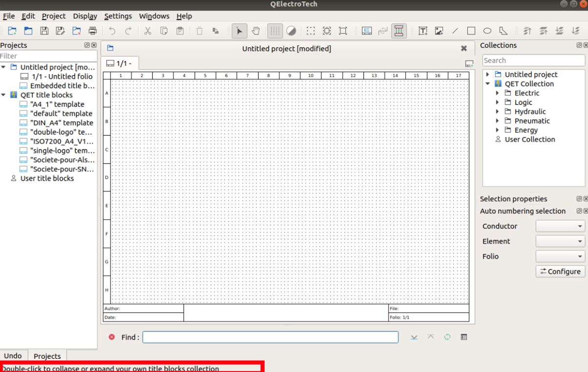Expand the Logic folder

(497, 102)
